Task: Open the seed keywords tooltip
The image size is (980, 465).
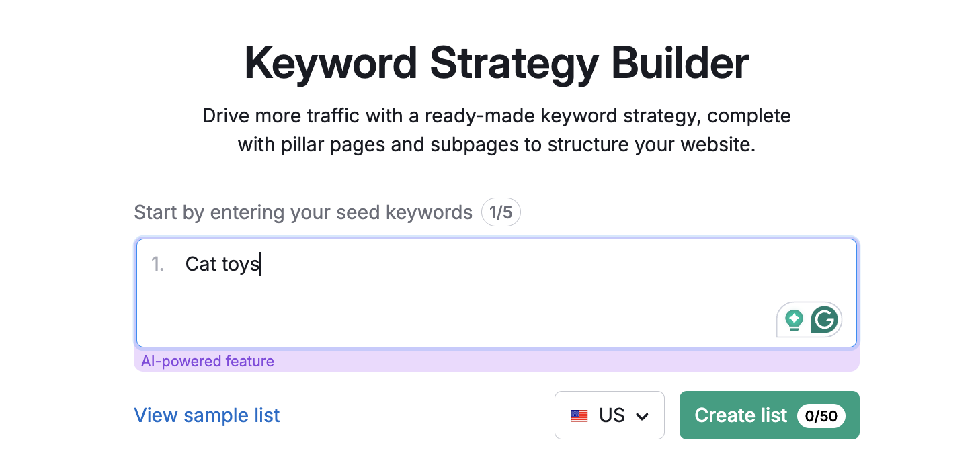Action: 404,212
